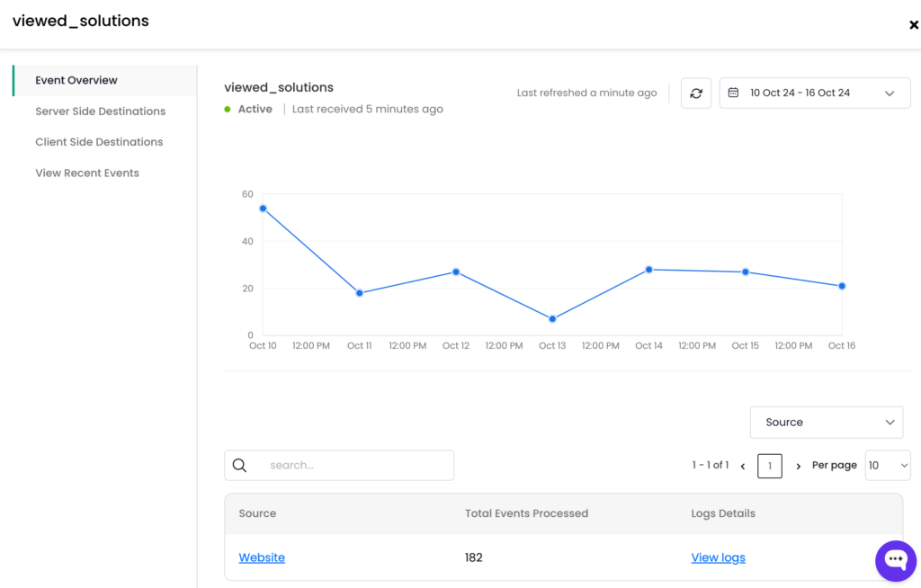Switch to View Recent Events

[x=87, y=173]
